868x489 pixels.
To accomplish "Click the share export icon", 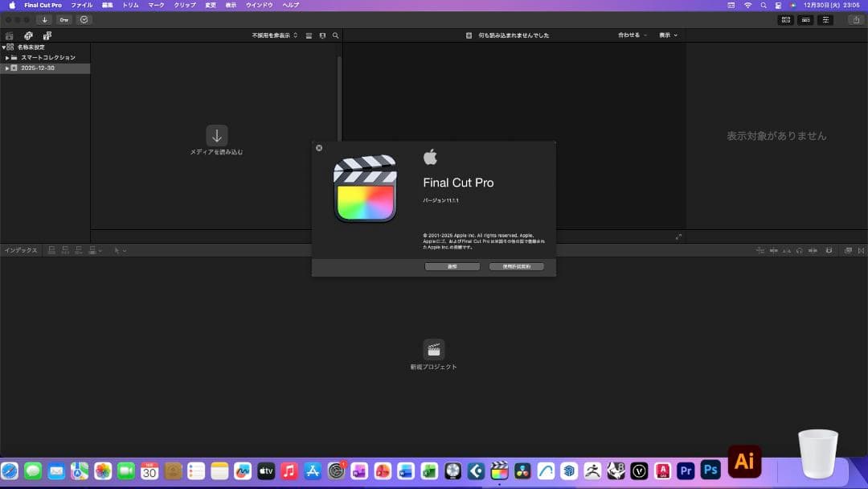I will (855, 19).
